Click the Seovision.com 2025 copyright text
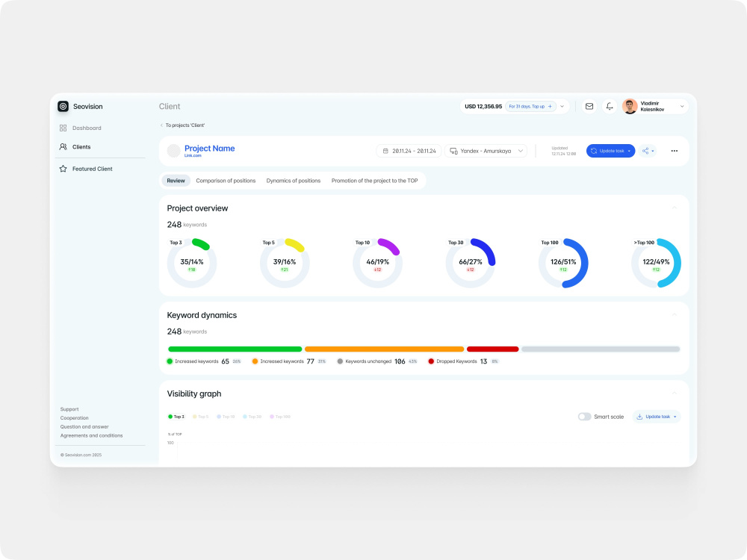 coord(81,455)
